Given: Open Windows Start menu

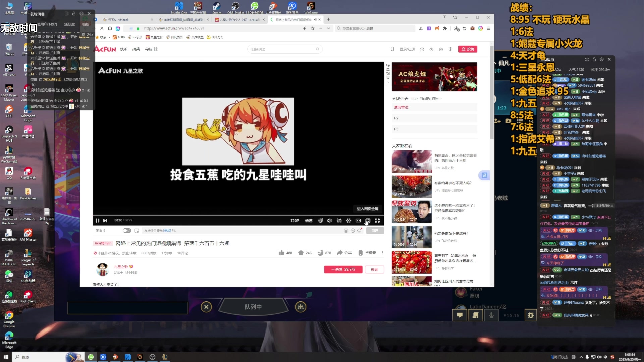Looking at the screenshot, I should (x=6, y=357).
